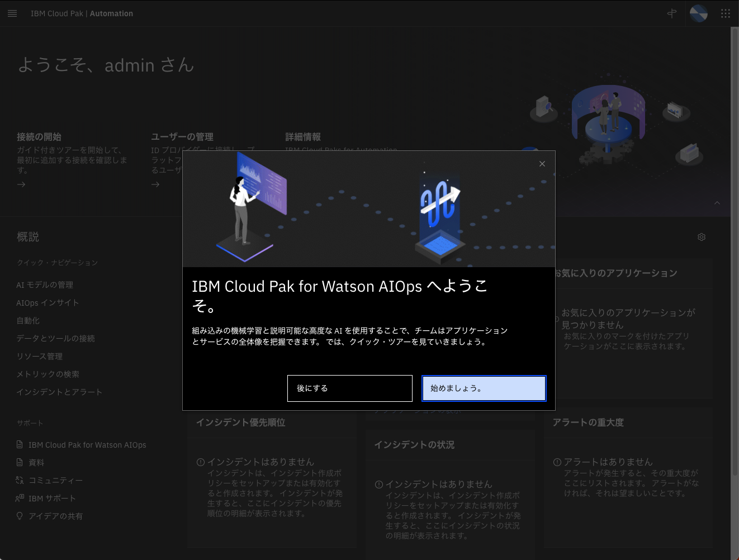Click the document icon beside IBM Cloud Pak for Watson AIOps

[20, 445]
